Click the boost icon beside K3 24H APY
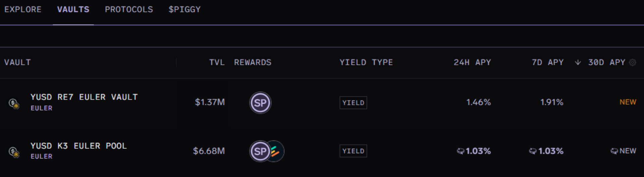 [461, 151]
